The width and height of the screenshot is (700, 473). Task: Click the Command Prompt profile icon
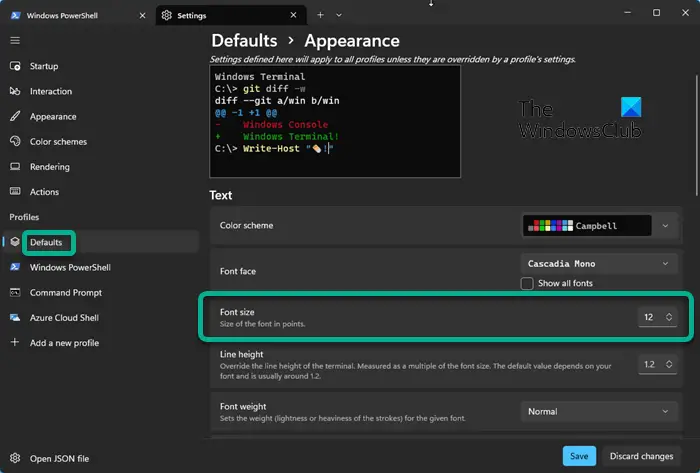click(x=15, y=292)
